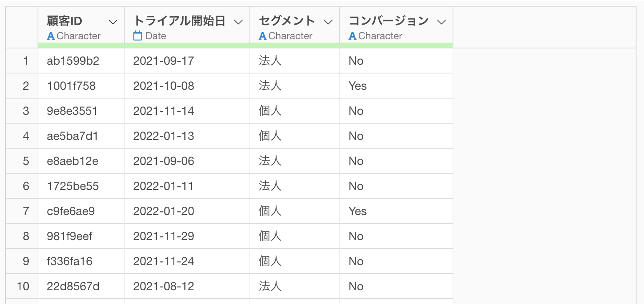Open the セグメント column dropdown chevron

[x=328, y=22]
